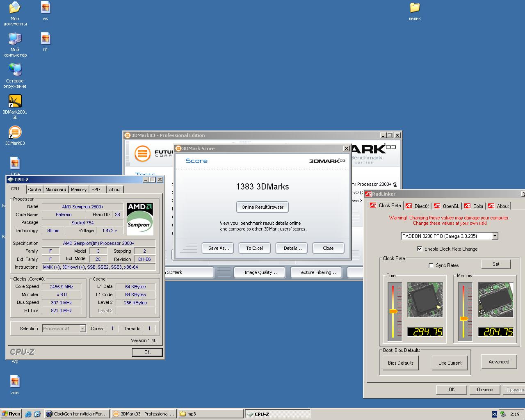This screenshot has width=525, height=420.
Task: Click the CPU-Z taskbar button
Action: pos(277,414)
